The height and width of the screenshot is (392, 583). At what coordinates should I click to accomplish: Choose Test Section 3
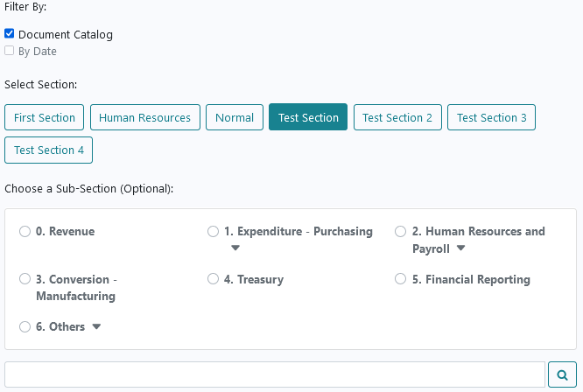click(x=492, y=117)
